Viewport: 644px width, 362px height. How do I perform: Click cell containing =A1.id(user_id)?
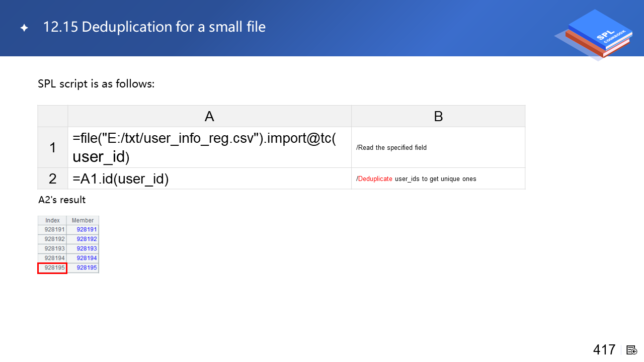point(121,178)
